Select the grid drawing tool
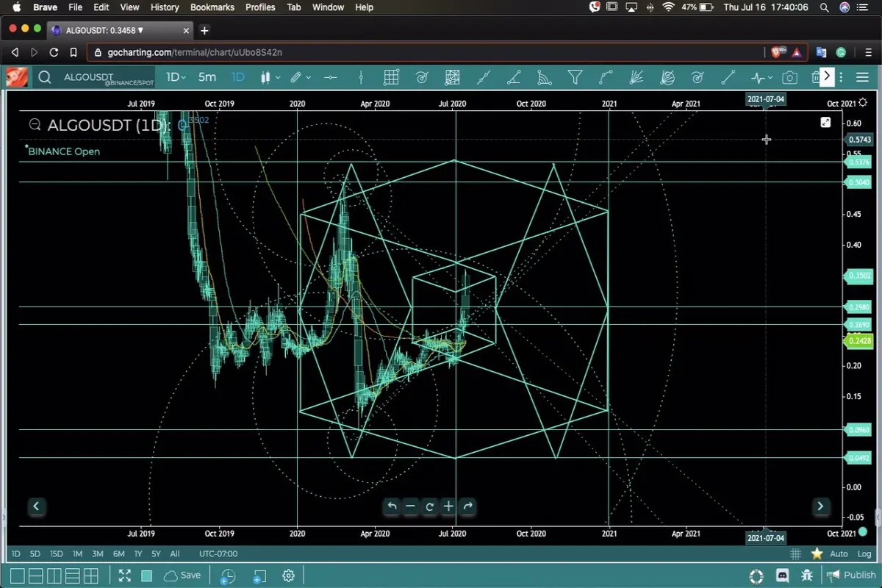Image resolution: width=882 pixels, height=588 pixels. (391, 77)
